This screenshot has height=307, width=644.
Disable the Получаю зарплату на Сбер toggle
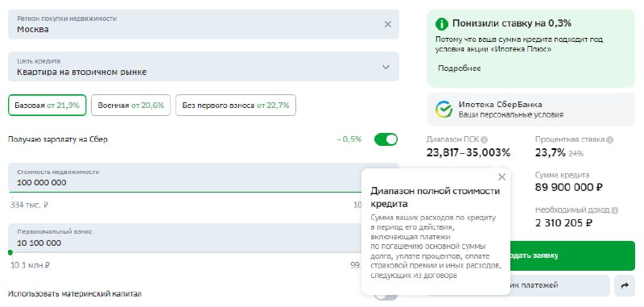click(x=386, y=139)
